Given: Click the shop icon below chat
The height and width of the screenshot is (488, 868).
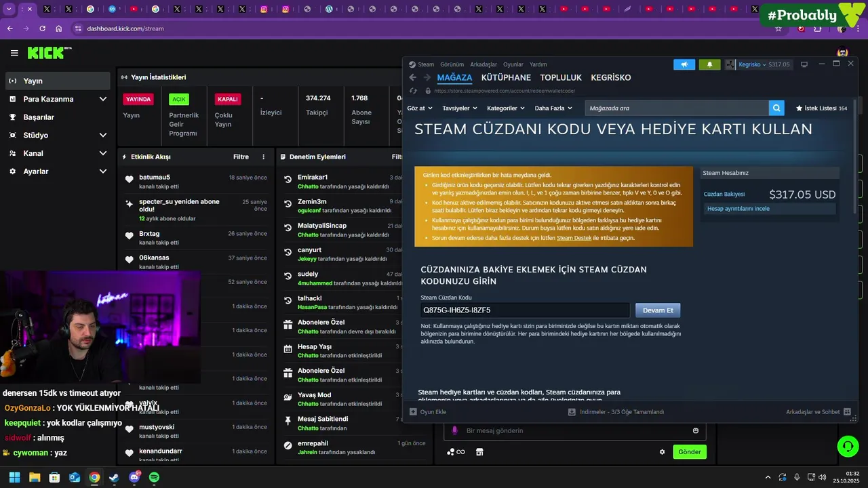Looking at the screenshot, I should (x=479, y=452).
